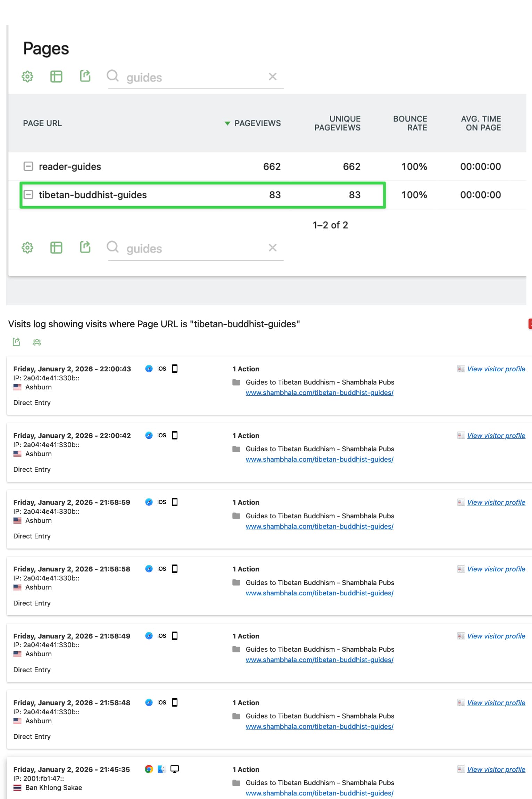Viewport: 532px width, 799px height.
Task: Sort by Bounce Rate column header
Action: click(410, 123)
